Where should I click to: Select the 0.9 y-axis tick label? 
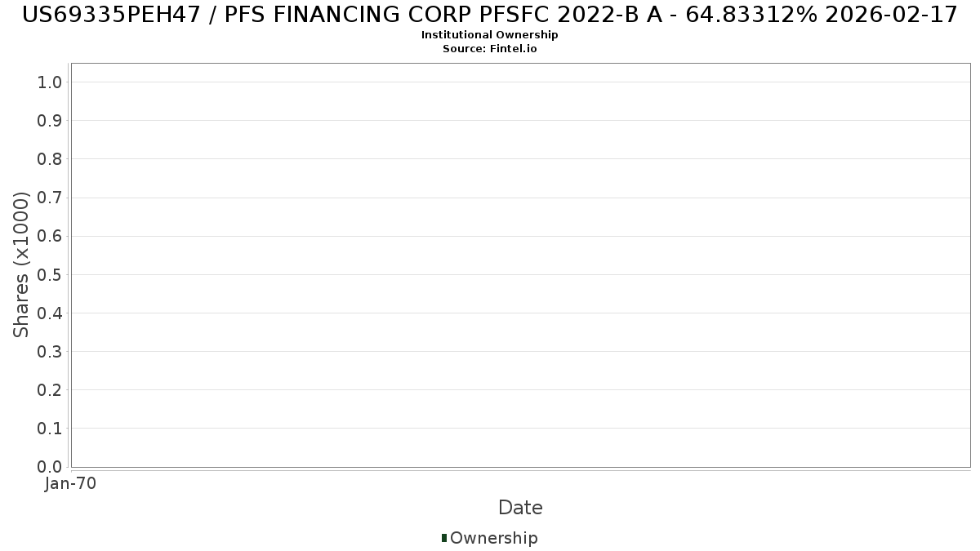coord(50,121)
